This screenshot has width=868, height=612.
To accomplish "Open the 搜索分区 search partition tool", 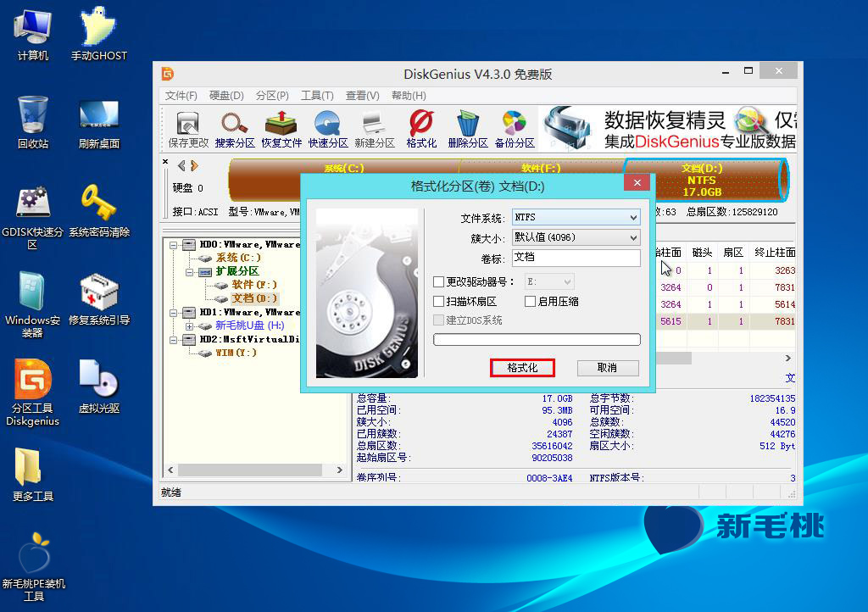I will click(x=235, y=130).
